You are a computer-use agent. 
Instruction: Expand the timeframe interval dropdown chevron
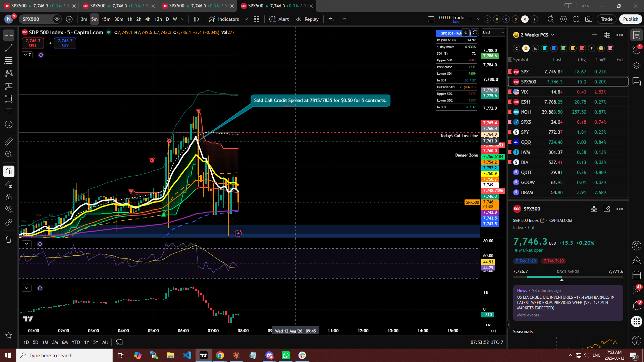pyautogui.click(x=183, y=19)
